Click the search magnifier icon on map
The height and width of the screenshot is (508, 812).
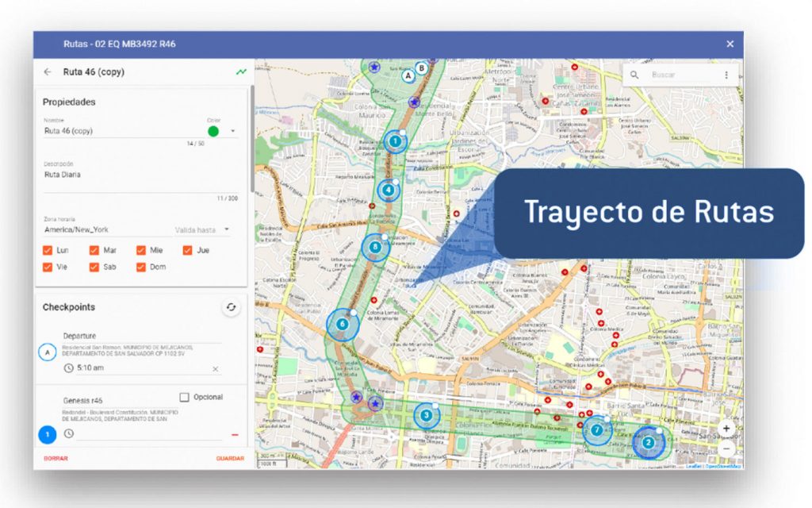[x=635, y=75]
